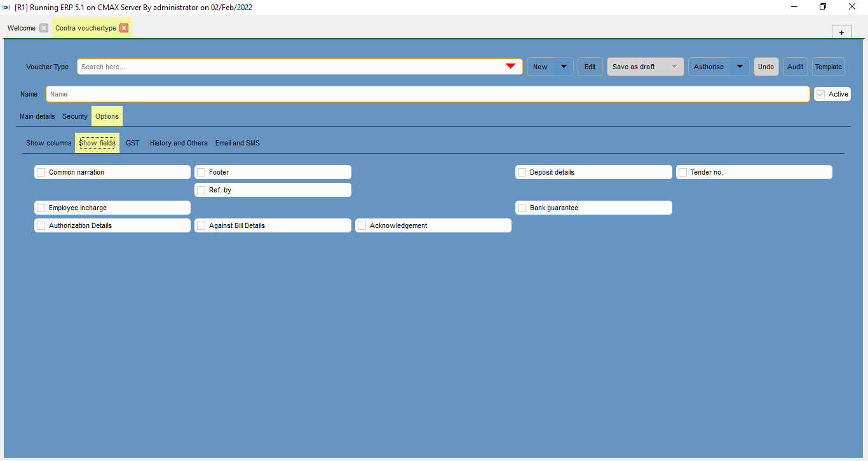Select the Contra vouchertype tab
868x461 pixels.
86,28
